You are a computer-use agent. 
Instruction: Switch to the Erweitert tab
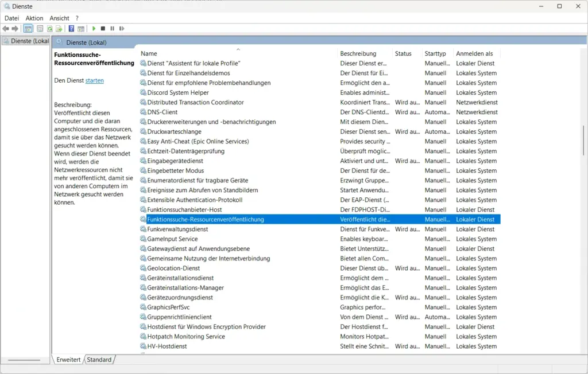pos(68,360)
